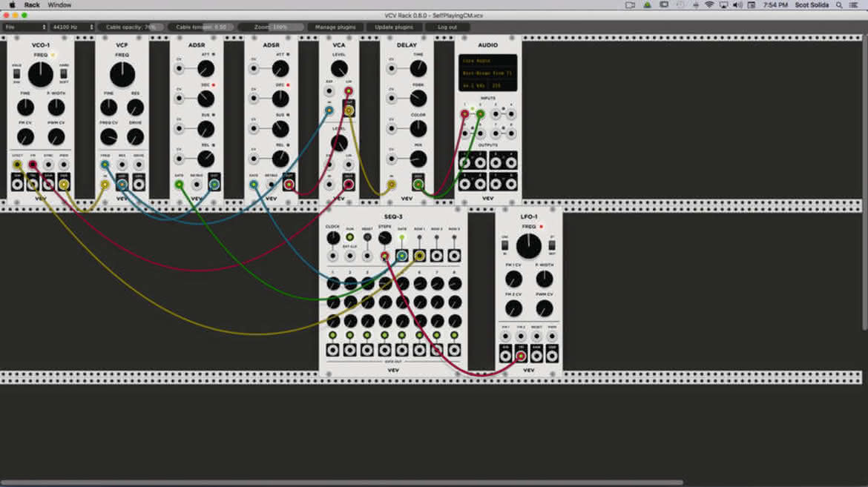Click the vertical scrollbar on right
Image resolution: width=868 pixels, height=487 pixels.
point(865,182)
